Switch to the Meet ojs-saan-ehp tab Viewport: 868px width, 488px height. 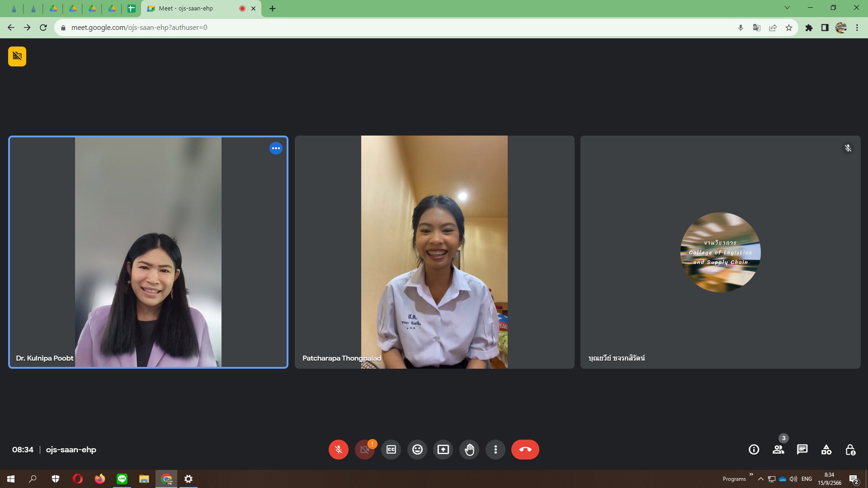point(194,9)
